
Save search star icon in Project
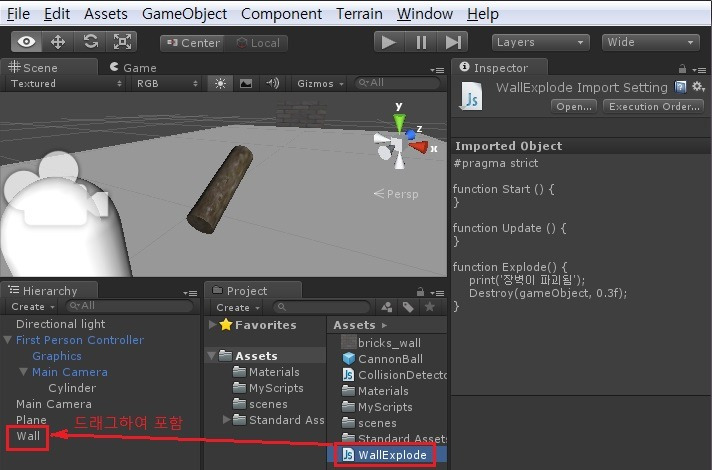click(429, 307)
